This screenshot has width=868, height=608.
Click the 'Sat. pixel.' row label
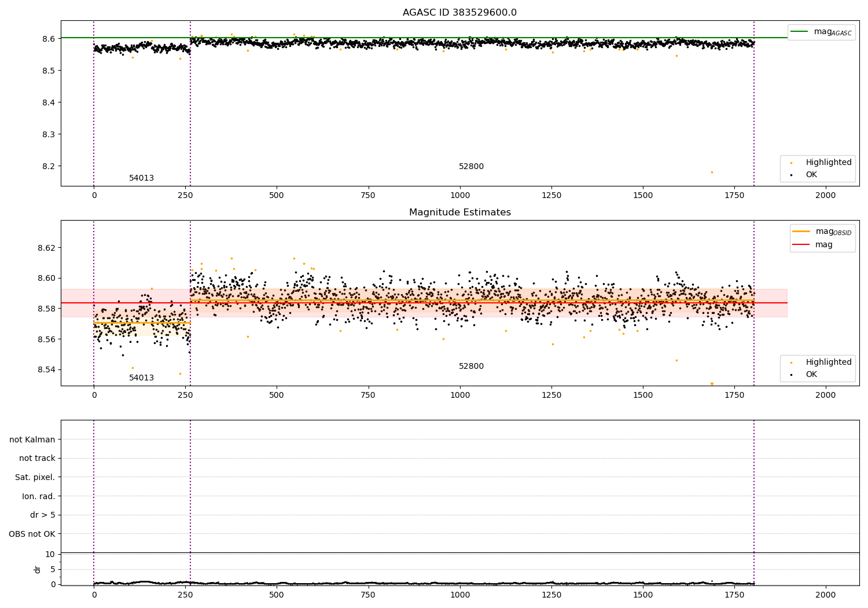pos(35,478)
